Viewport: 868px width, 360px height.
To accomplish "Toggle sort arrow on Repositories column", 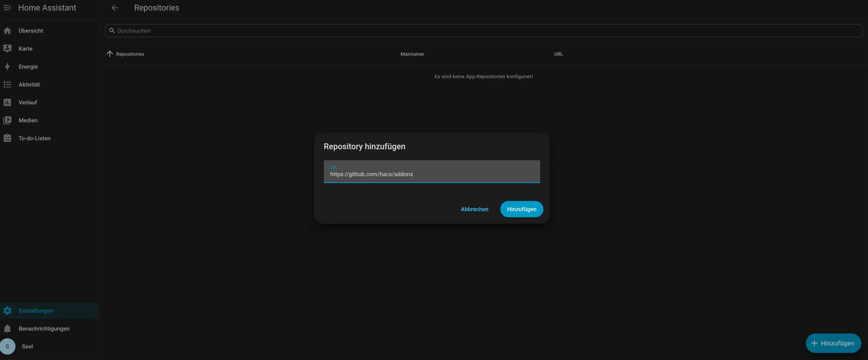I will click(x=109, y=54).
